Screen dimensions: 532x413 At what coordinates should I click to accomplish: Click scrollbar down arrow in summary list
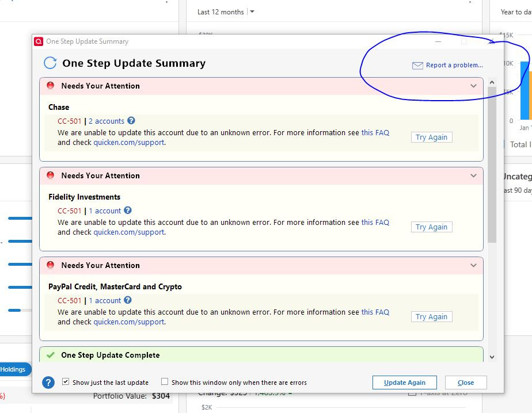coord(492,357)
